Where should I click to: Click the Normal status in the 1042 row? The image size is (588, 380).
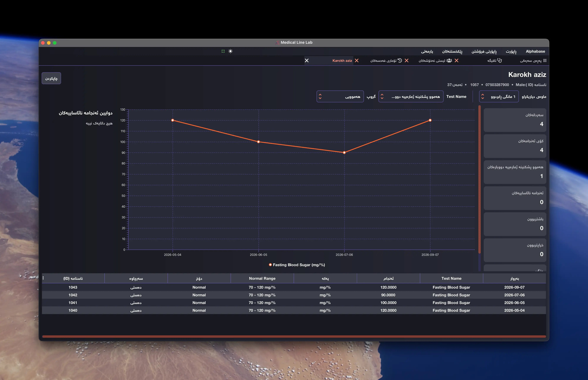(199, 295)
